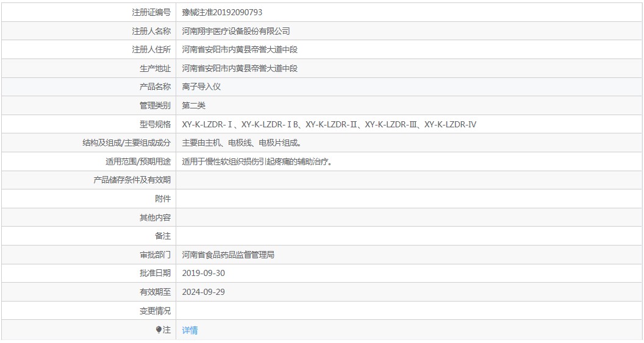Click the 适用范围/预期用途 label
This screenshot has height=343, width=644.
point(138,161)
